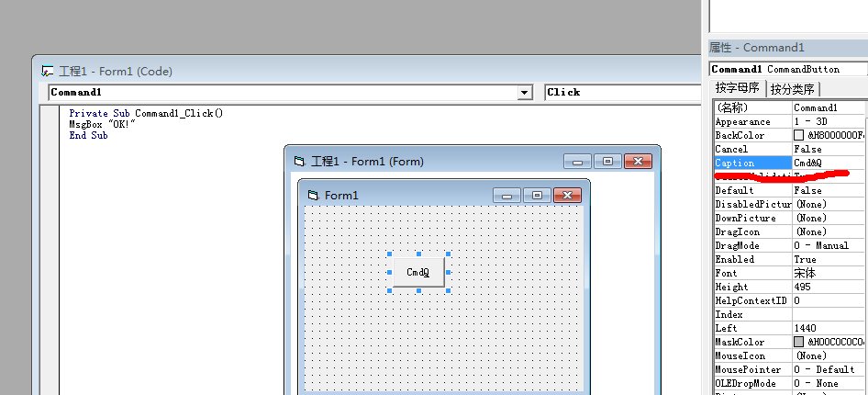Click the Form1 form icon in its title bar

[x=312, y=195]
